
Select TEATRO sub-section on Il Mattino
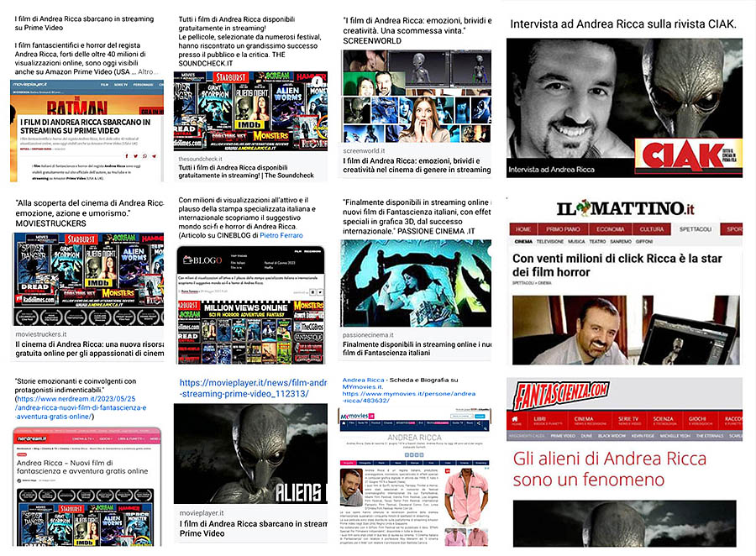pos(597,241)
